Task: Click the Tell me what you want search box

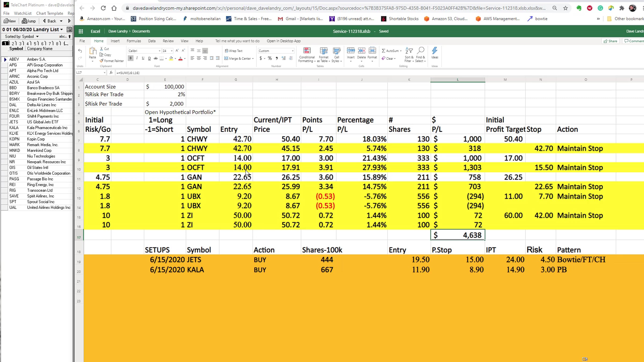Action: pyautogui.click(x=237, y=41)
